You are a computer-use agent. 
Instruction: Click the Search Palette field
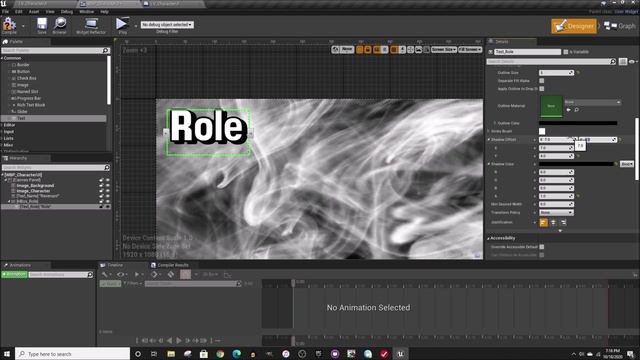coord(55,50)
